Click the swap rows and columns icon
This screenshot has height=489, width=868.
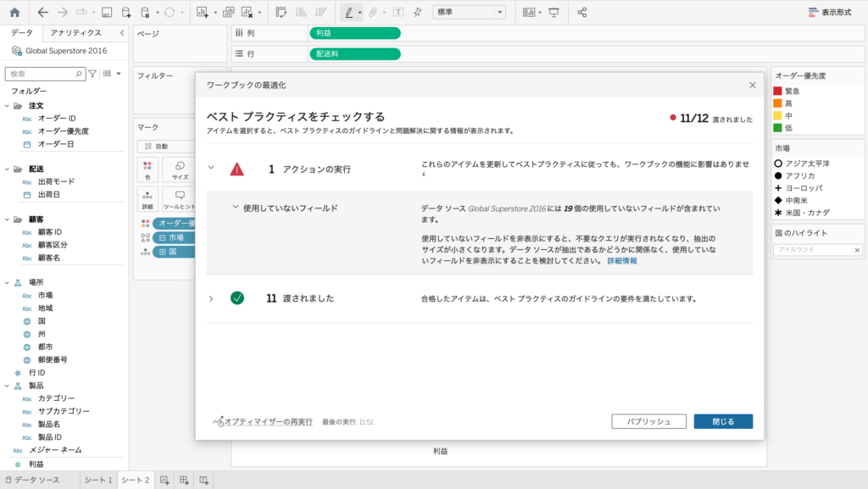(x=281, y=13)
